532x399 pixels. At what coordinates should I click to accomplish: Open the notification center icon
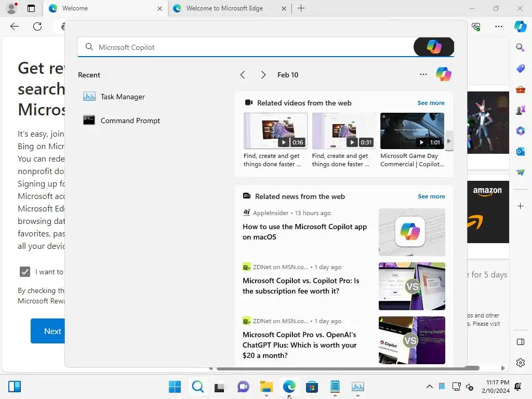point(518,387)
